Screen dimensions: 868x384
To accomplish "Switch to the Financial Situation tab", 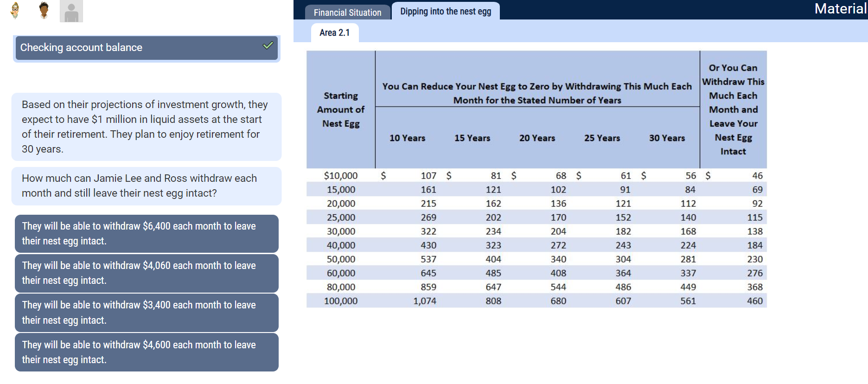I will [x=347, y=13].
